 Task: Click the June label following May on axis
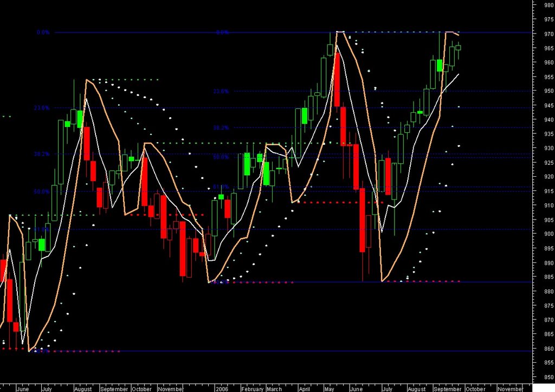tap(356, 389)
